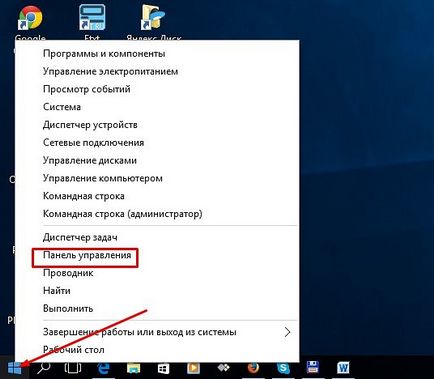Launch Firefox from the taskbar

tap(253, 368)
